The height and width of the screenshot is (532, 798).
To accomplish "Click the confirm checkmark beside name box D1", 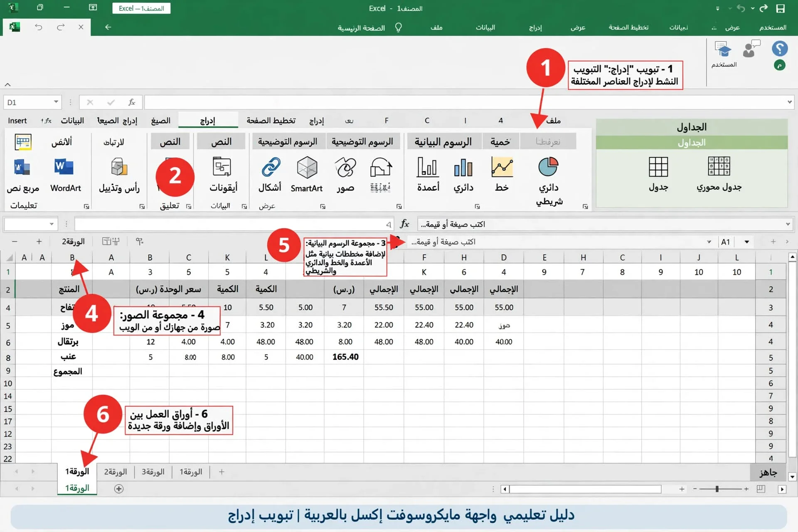I will (x=111, y=102).
